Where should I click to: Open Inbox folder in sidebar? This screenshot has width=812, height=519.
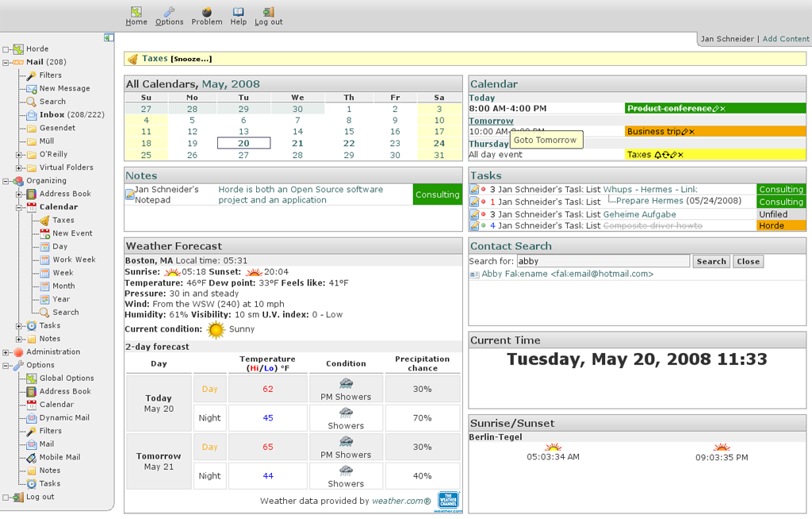coord(52,115)
